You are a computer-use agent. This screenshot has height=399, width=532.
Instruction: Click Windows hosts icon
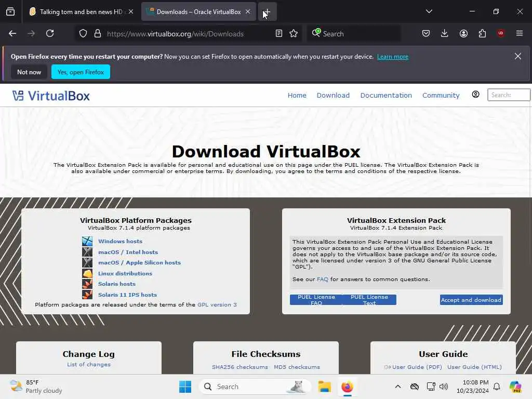(87, 241)
